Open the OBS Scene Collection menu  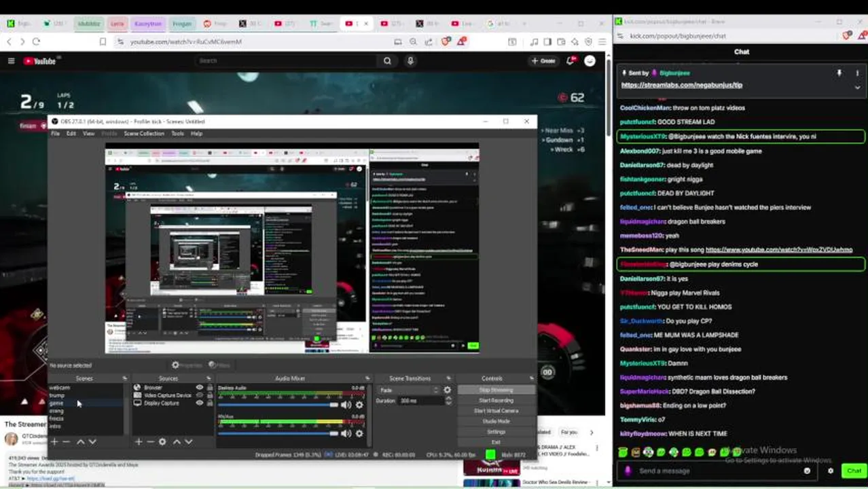(144, 134)
